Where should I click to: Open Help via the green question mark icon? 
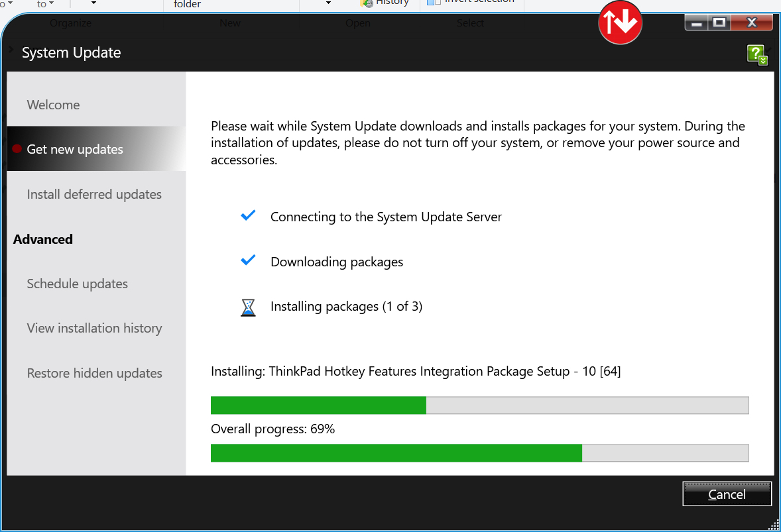[756, 53]
